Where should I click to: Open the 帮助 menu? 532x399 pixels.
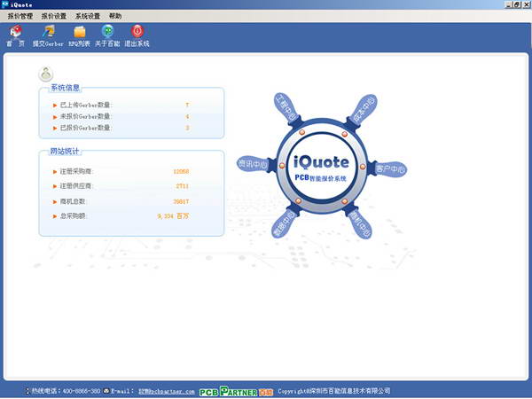point(116,16)
